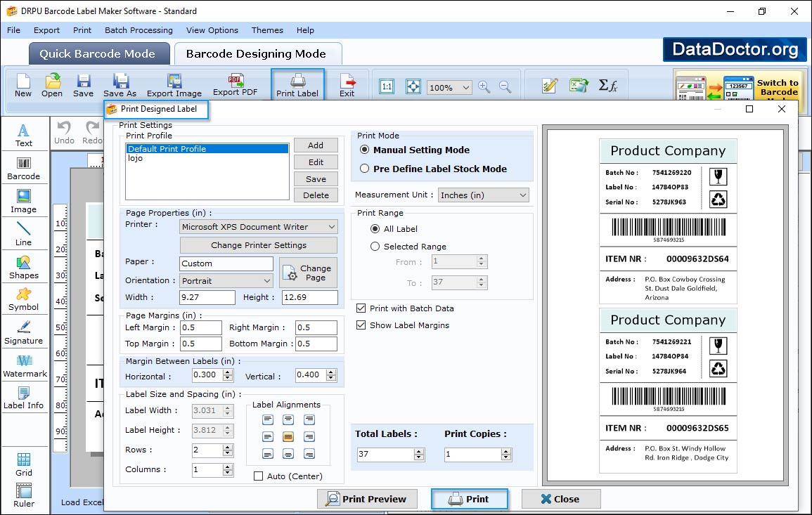Viewport: 812px width, 515px height.
Task: Click the Exit toolbar icon
Action: pyautogui.click(x=347, y=86)
